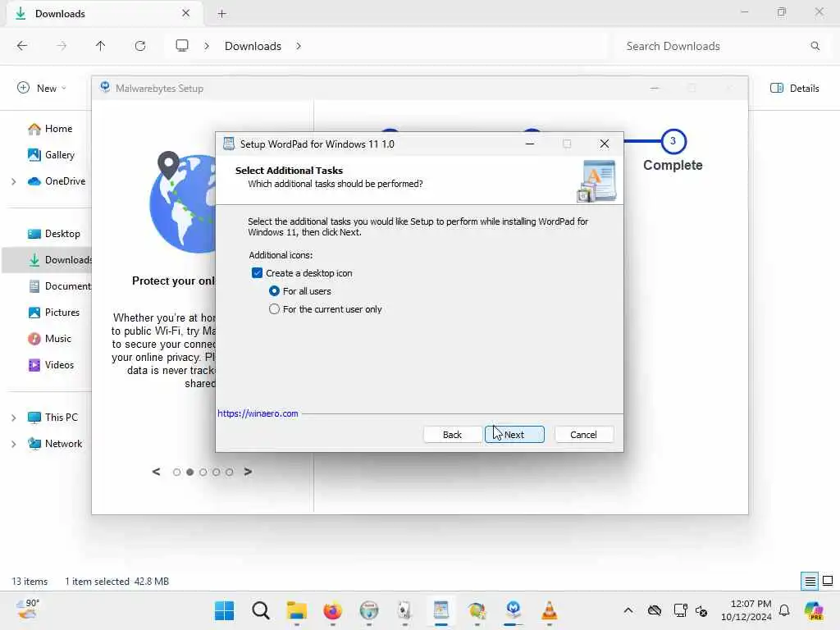The height and width of the screenshot is (630, 840).
Task: Open Home in navigation pane
Action: pyautogui.click(x=50, y=129)
